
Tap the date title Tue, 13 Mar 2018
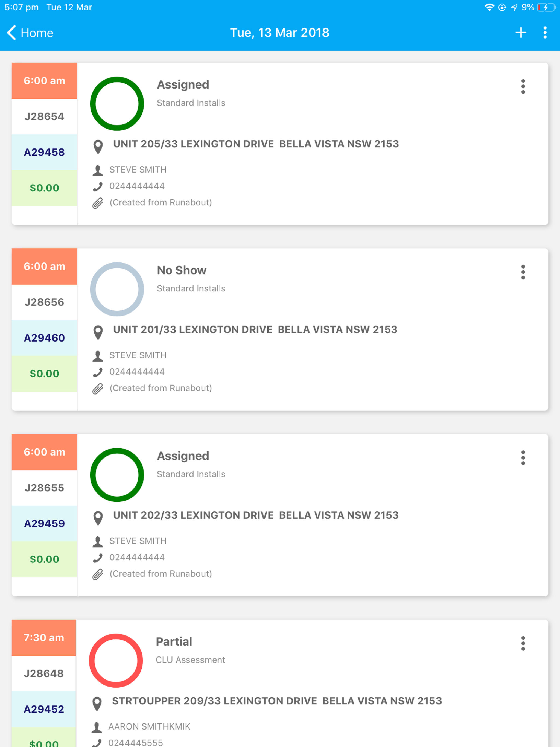tap(280, 33)
